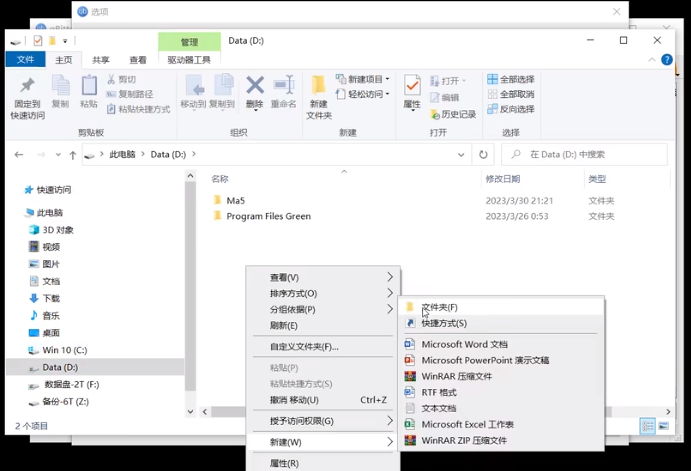Image resolution: width=691 pixels, height=471 pixels.
Task: Select the Ma5 folder
Action: pos(236,200)
